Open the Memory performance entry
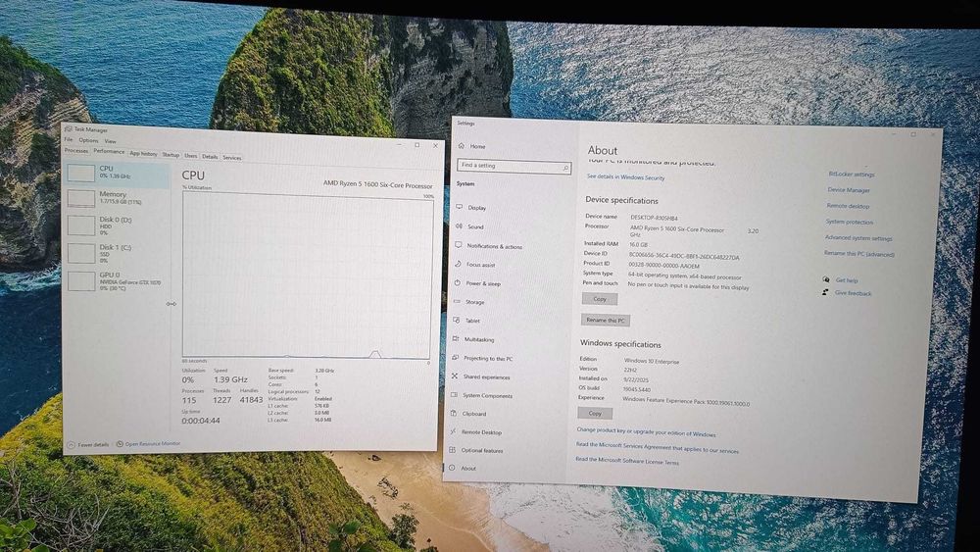980x552 pixels. point(117,198)
